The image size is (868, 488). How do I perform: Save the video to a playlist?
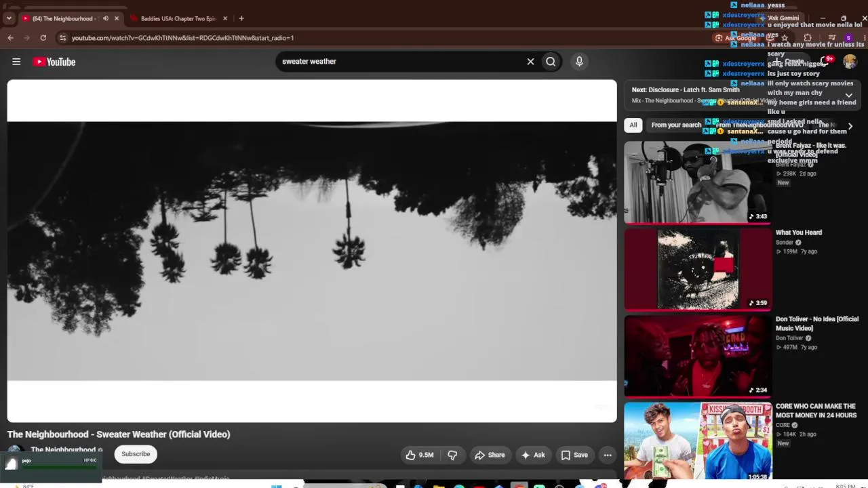click(574, 455)
